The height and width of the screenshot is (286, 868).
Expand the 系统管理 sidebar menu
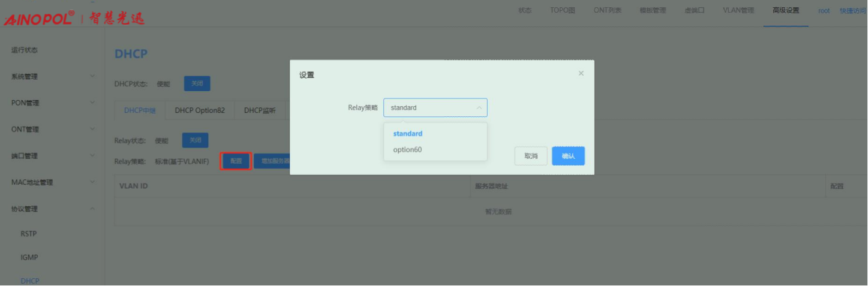pyautogui.click(x=52, y=77)
